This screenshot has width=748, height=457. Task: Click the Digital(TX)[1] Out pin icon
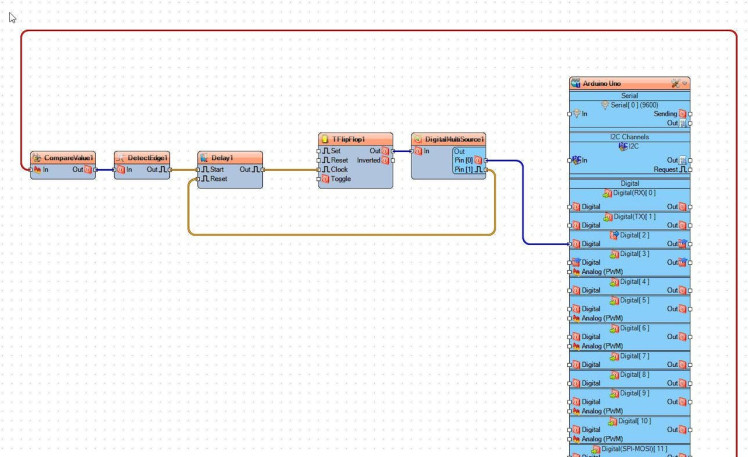[683, 225]
